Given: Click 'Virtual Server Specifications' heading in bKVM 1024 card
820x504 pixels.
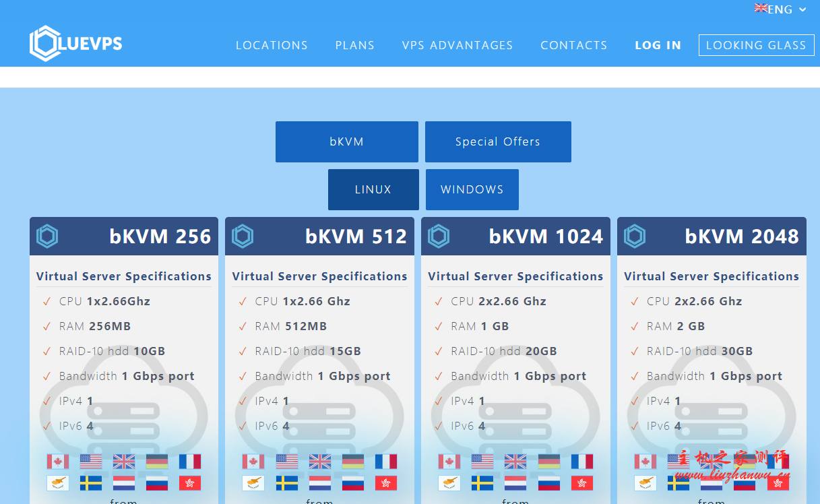Looking at the screenshot, I should (515, 276).
